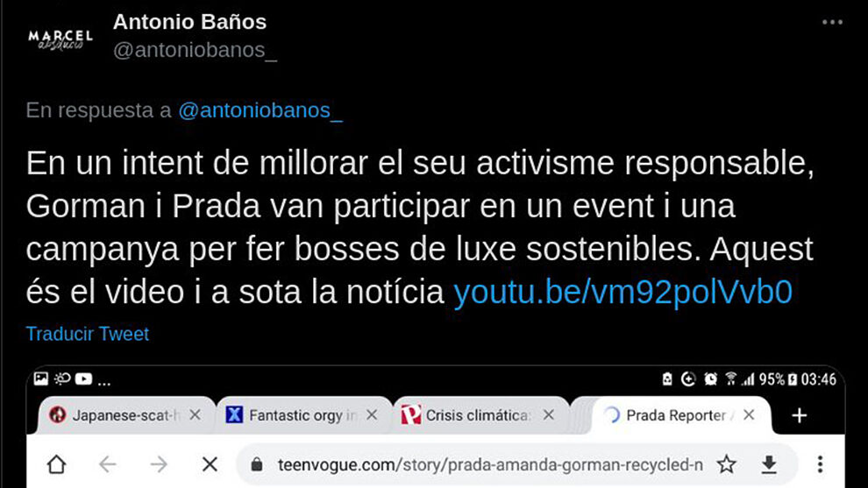Go forward with the right arrow

pos(159,464)
